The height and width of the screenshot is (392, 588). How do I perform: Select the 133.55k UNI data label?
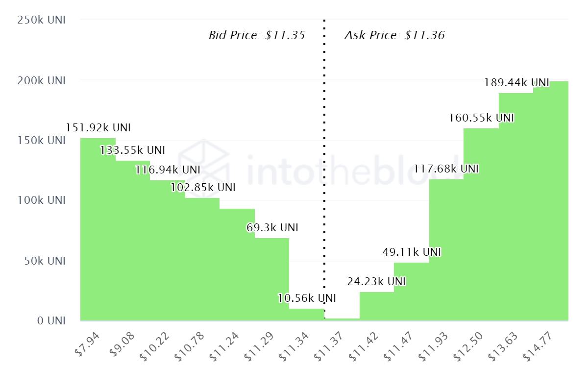point(132,150)
